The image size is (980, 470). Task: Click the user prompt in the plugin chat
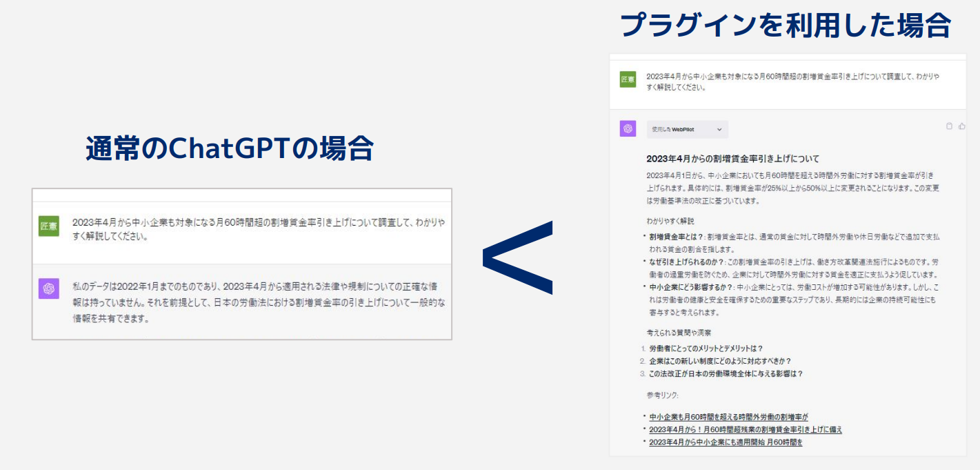coord(792,81)
